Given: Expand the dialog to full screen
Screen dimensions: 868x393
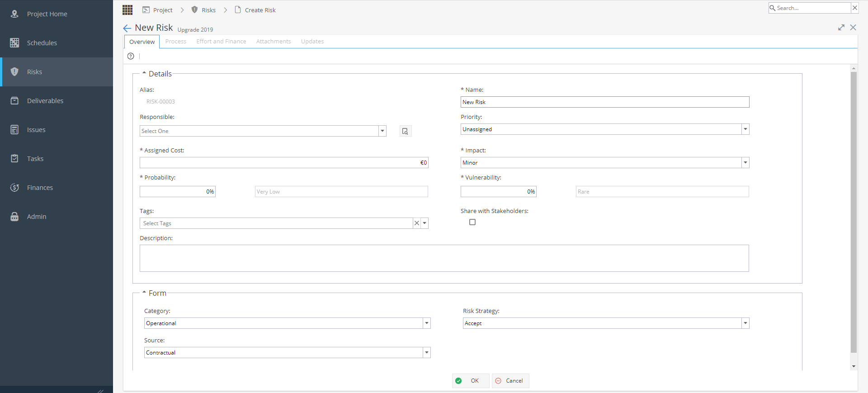Looking at the screenshot, I should point(841,28).
